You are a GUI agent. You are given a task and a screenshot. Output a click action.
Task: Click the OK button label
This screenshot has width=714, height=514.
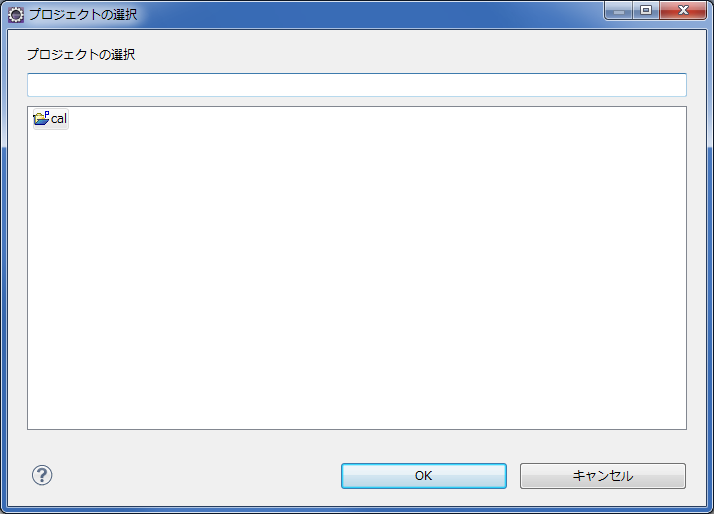coord(423,476)
